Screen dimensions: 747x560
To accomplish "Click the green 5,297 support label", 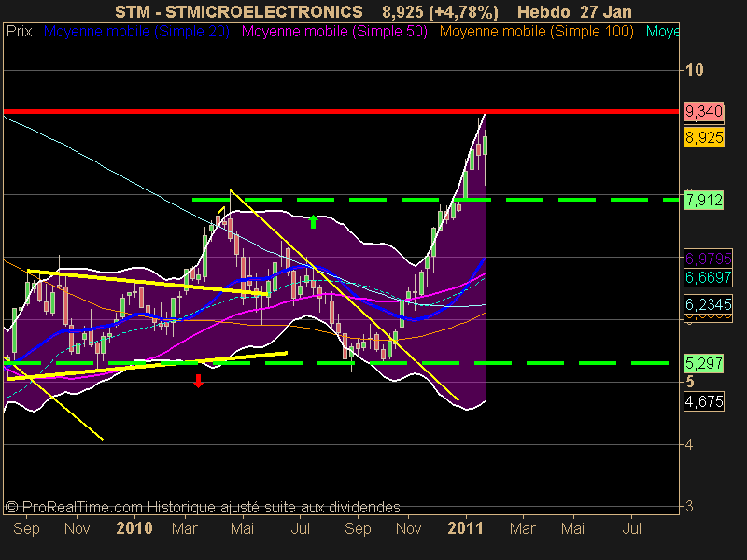I will (704, 363).
